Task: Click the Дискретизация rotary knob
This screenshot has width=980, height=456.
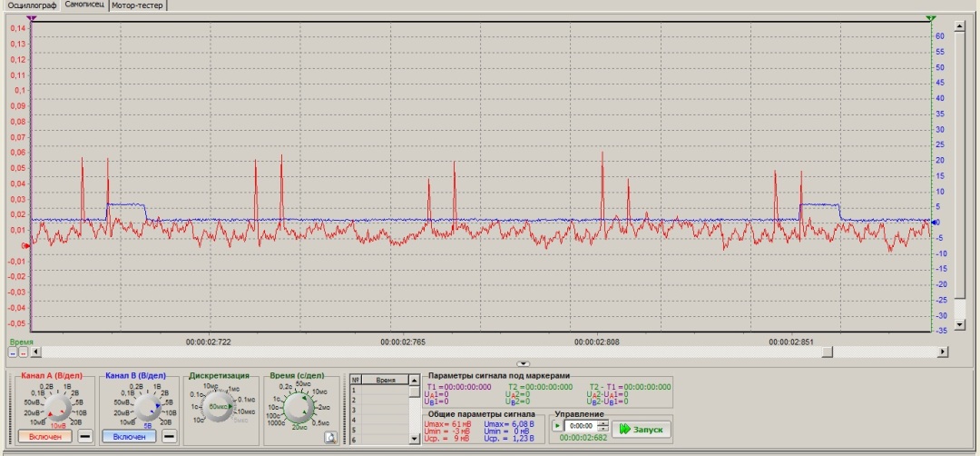Action: [x=219, y=407]
